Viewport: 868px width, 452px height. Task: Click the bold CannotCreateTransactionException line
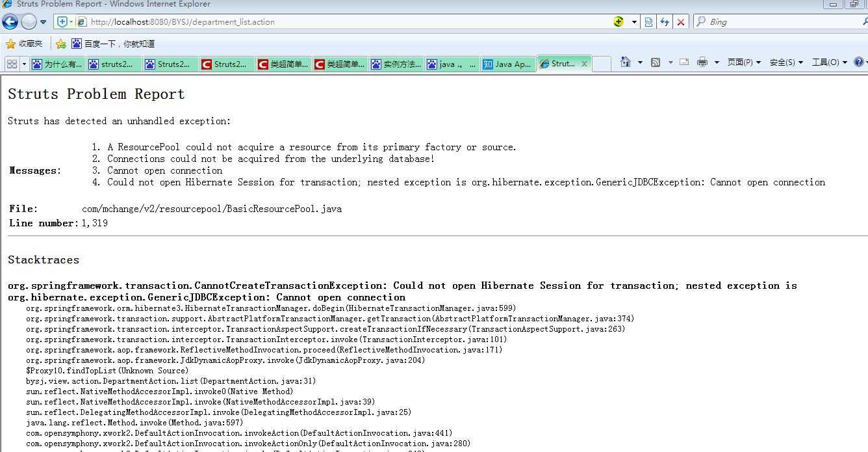(x=402, y=291)
